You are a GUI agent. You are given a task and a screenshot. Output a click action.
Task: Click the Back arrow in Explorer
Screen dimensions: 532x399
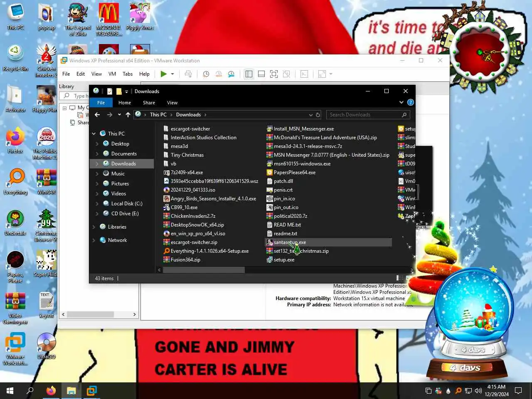[x=97, y=115]
